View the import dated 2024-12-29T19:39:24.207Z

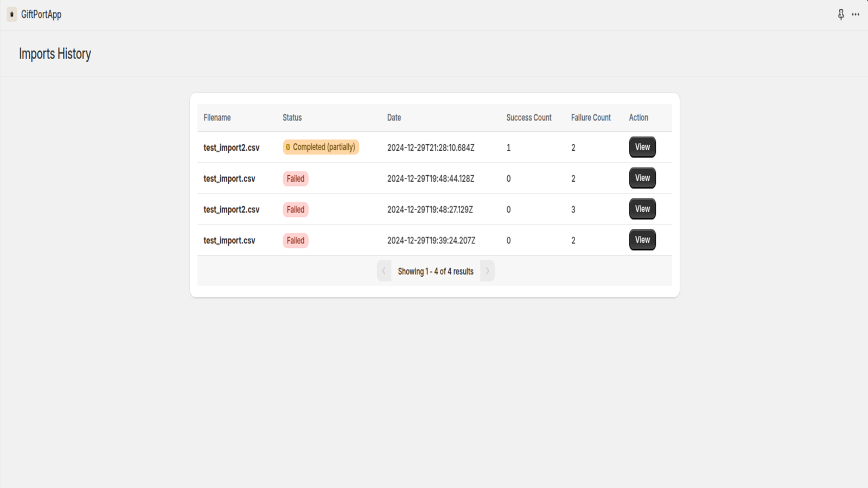click(x=642, y=240)
